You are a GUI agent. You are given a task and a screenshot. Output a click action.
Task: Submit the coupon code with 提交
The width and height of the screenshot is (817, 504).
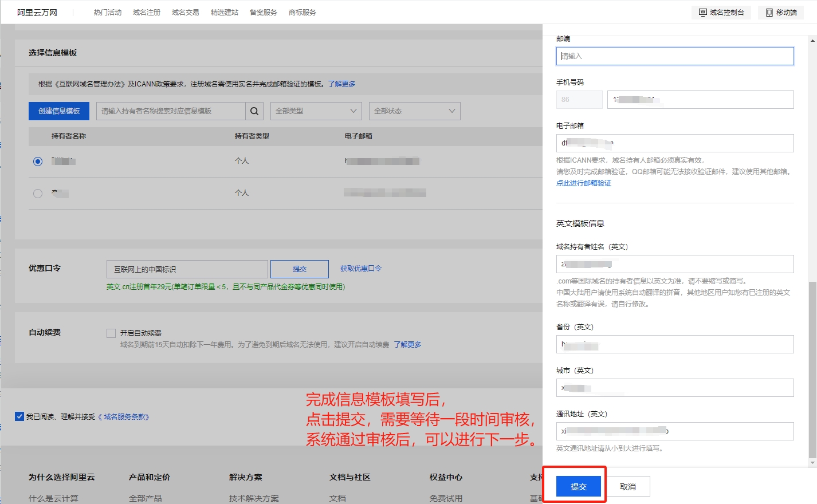pos(299,269)
